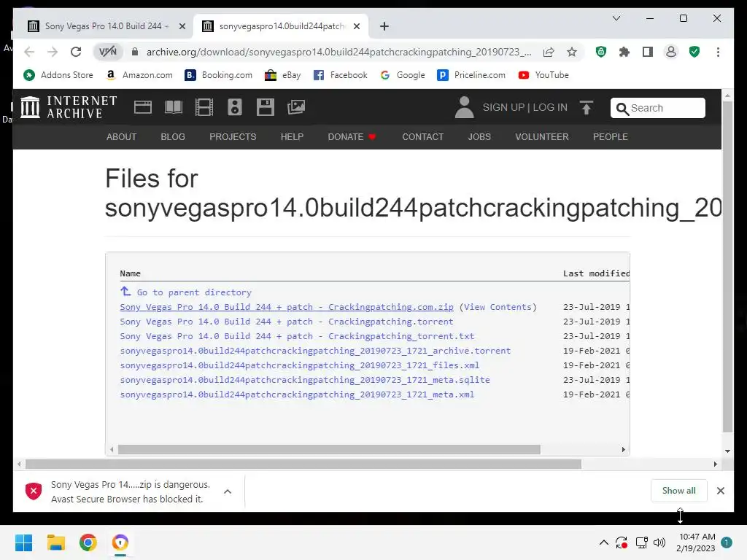747x560 pixels.
Task: Open the Facebook bookmark
Action: pyautogui.click(x=340, y=75)
